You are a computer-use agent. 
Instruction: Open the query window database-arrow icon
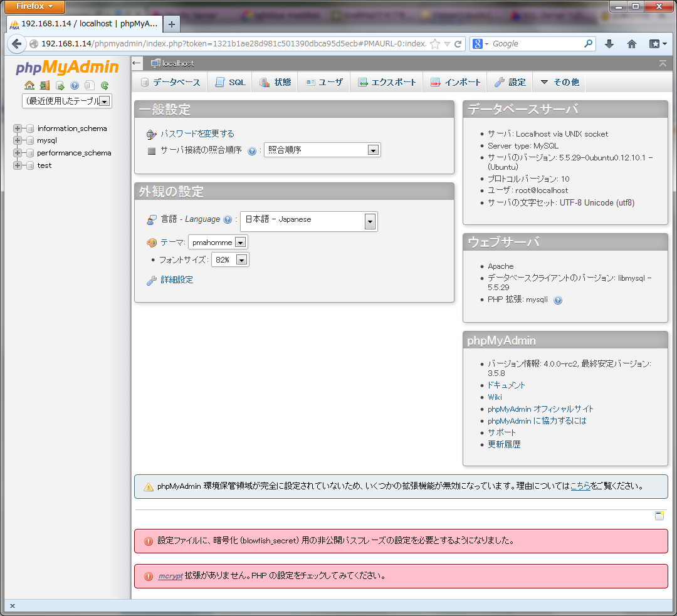tap(60, 85)
